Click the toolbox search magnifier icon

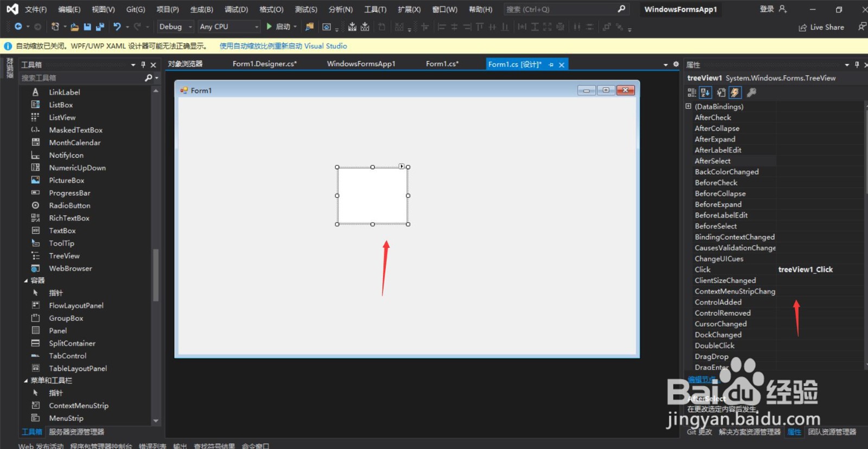(149, 78)
